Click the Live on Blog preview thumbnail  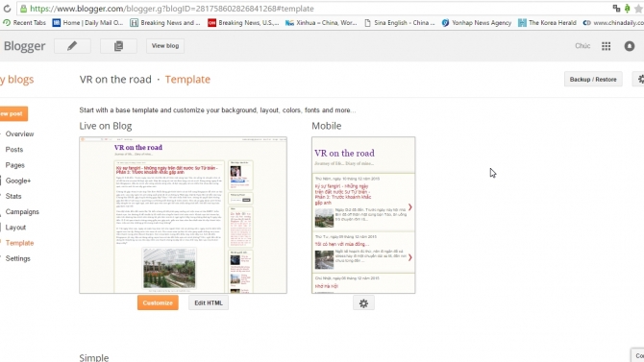coord(184,215)
